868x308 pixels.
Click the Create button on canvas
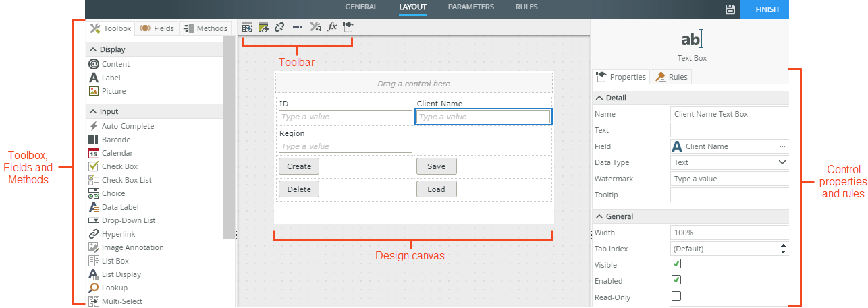[x=299, y=166]
